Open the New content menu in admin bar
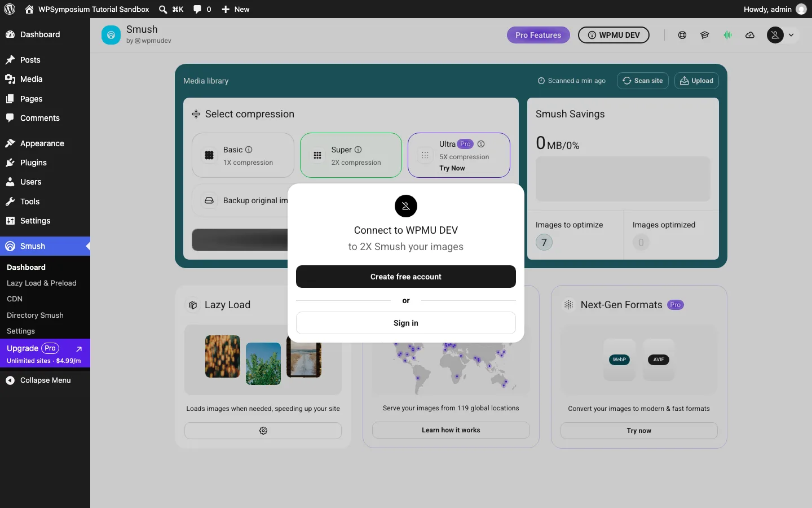 coord(236,9)
